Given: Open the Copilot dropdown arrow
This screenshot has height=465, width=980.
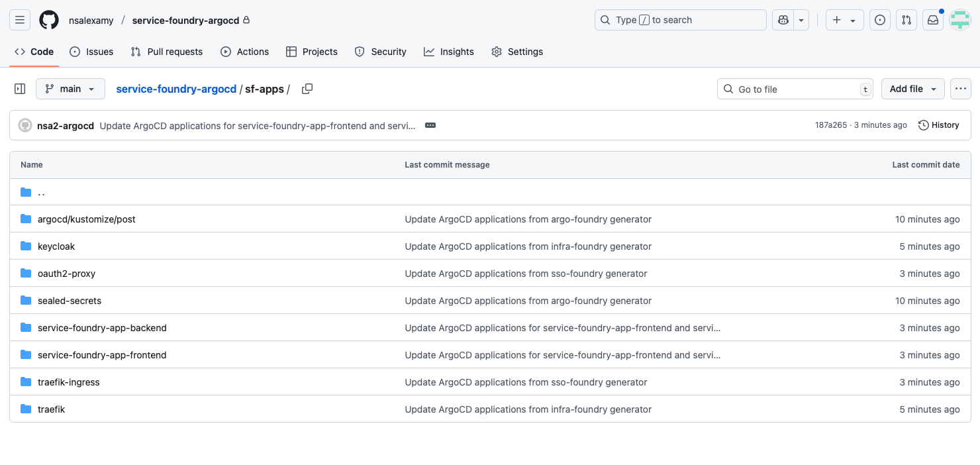Looking at the screenshot, I should (802, 20).
